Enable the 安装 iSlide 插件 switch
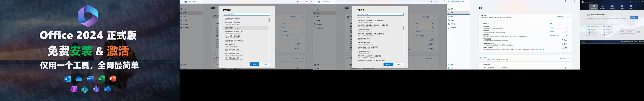The width and height of the screenshot is (644, 101). click(566, 48)
